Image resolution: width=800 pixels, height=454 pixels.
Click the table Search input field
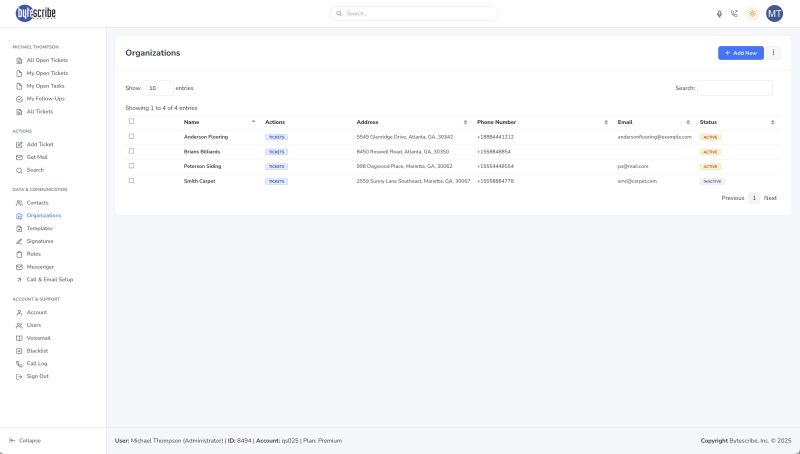click(x=734, y=88)
